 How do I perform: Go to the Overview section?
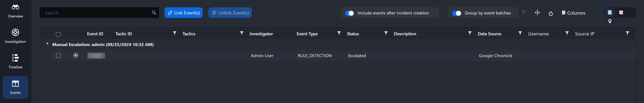(15, 11)
